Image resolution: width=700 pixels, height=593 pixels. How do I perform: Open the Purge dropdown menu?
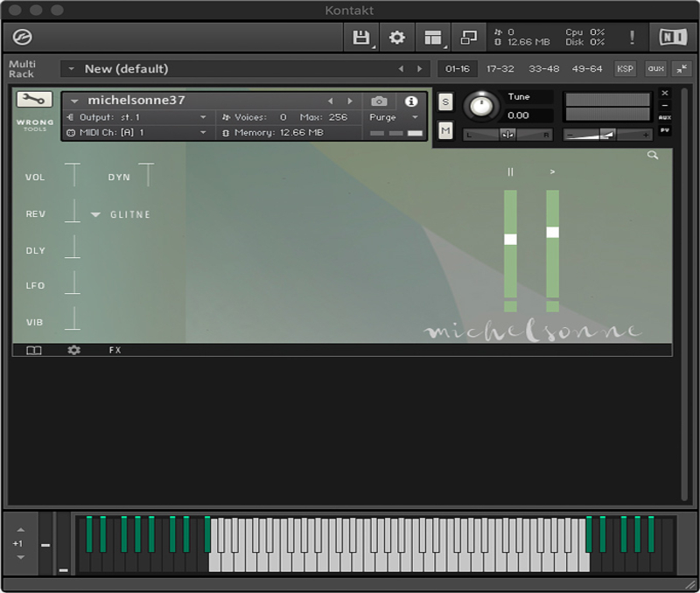click(x=415, y=117)
